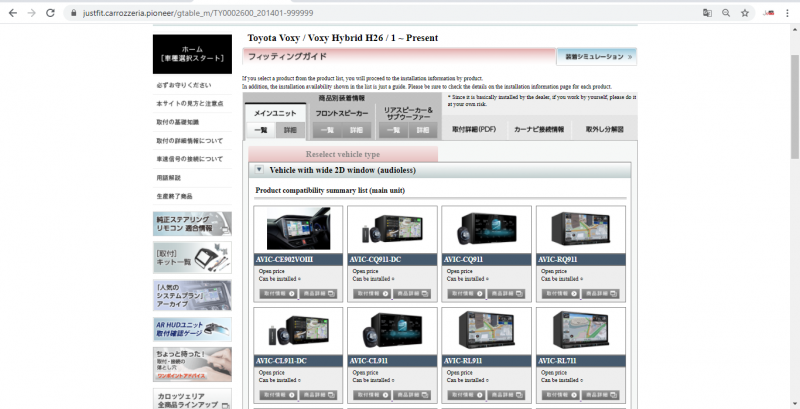Select フロントスピーカー 一覧 sub-tab
The width and height of the screenshot is (800, 409).
coord(327,131)
